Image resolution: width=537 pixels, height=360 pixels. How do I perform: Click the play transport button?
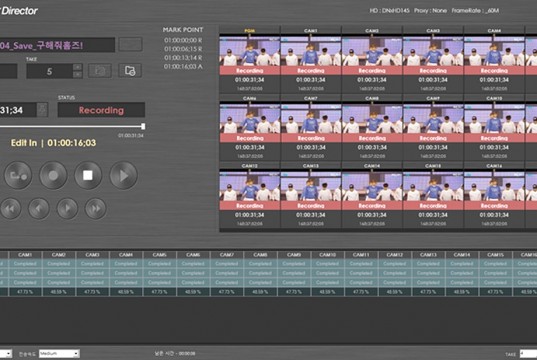pyautogui.click(x=123, y=175)
